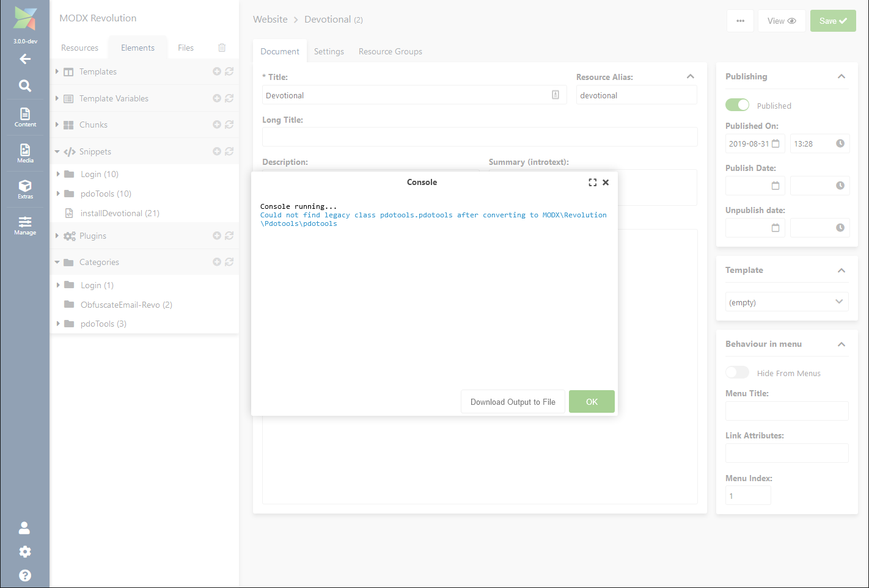Expand the Login (10) snippet folder
The width and height of the screenshot is (869, 588).
(58, 174)
